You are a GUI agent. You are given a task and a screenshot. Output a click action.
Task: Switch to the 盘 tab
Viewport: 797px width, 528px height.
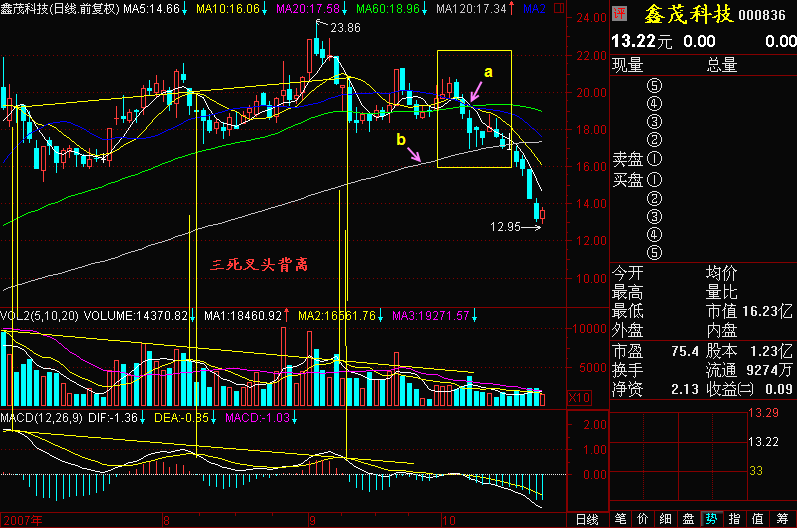688,519
